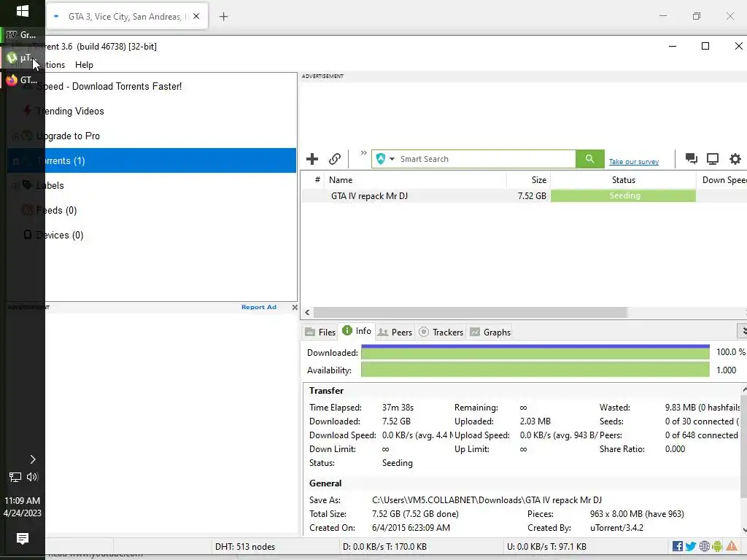Open the Take our survey link
Screen dimensions: 747x560
point(634,162)
